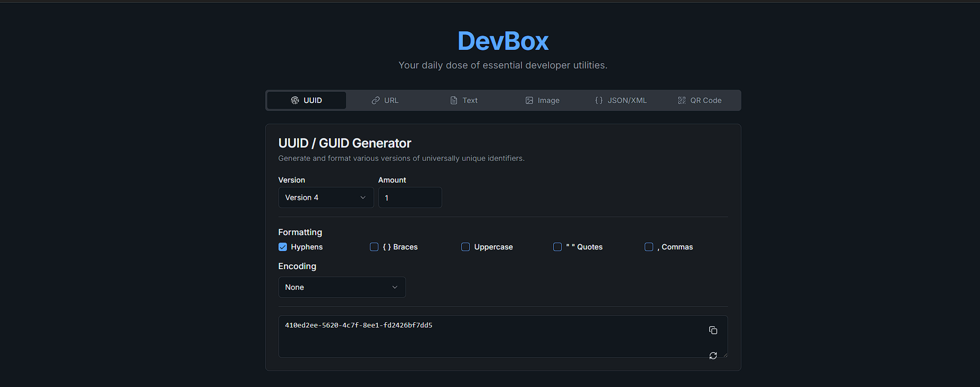Click the Formatting section label
This screenshot has width=980, height=387.
pos(300,232)
